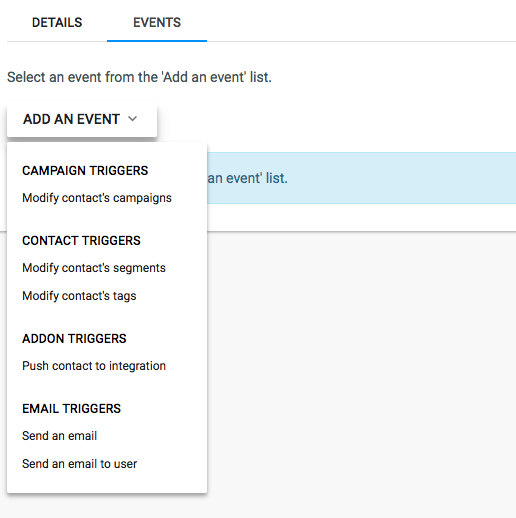Click the CONTACT TRIGGERS group header
Viewport: 516px width, 518px height.
tap(81, 241)
